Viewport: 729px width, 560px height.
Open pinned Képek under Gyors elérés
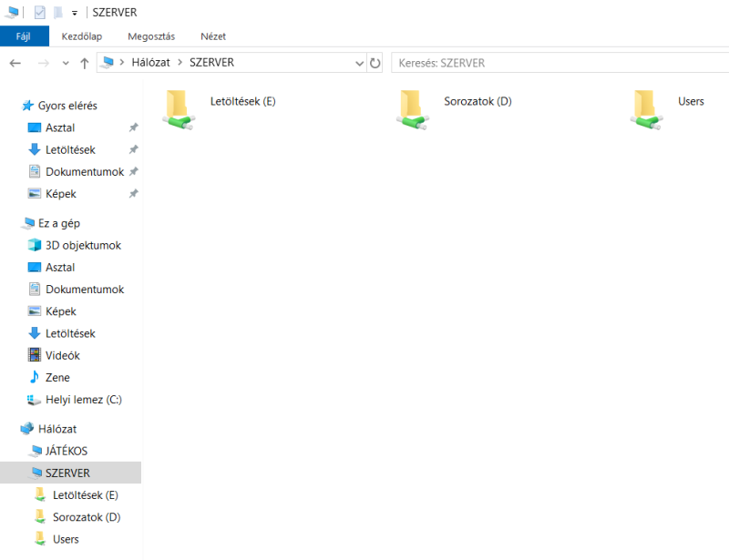click(x=60, y=194)
